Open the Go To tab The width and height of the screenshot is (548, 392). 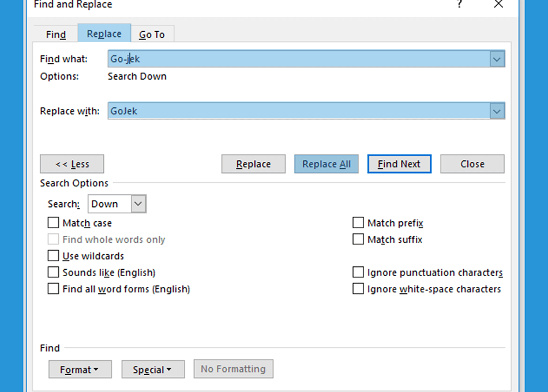[152, 34]
